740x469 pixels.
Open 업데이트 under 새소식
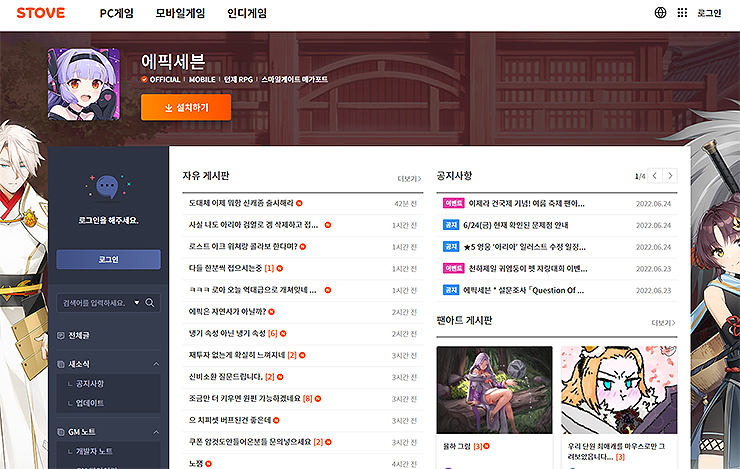tap(90, 403)
